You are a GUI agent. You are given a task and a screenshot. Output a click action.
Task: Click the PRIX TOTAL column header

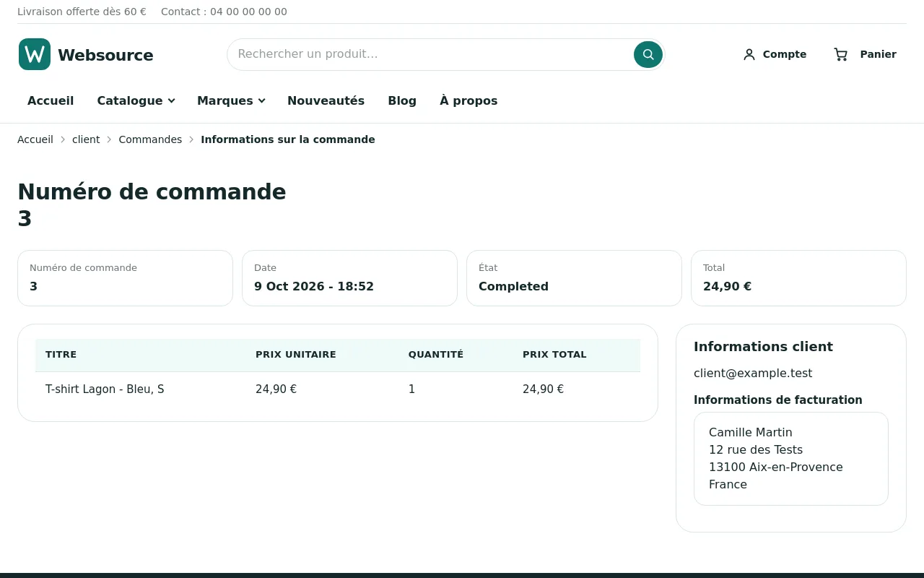tap(554, 355)
